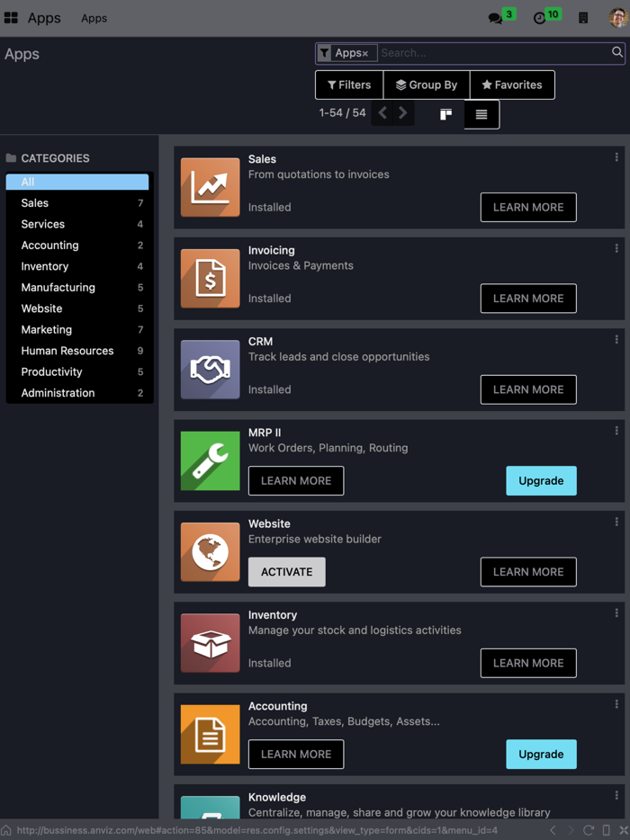
Task: Switch to list view
Action: pyautogui.click(x=481, y=114)
